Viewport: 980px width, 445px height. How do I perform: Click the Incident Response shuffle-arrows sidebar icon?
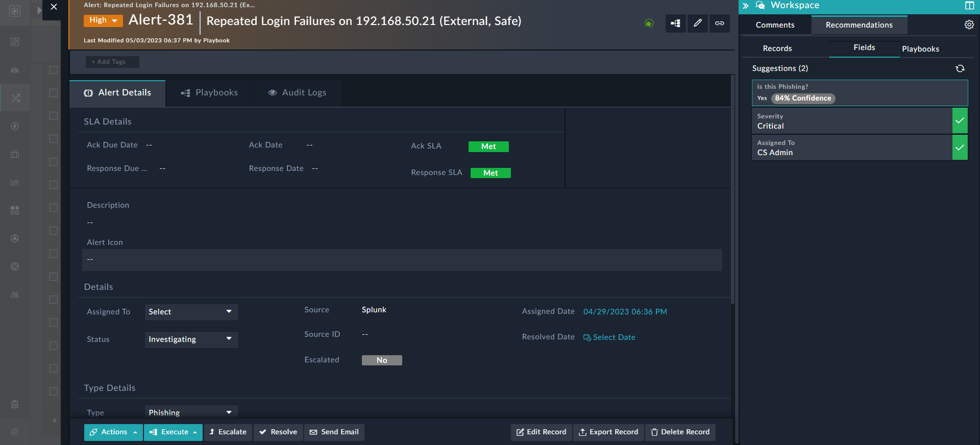click(15, 98)
